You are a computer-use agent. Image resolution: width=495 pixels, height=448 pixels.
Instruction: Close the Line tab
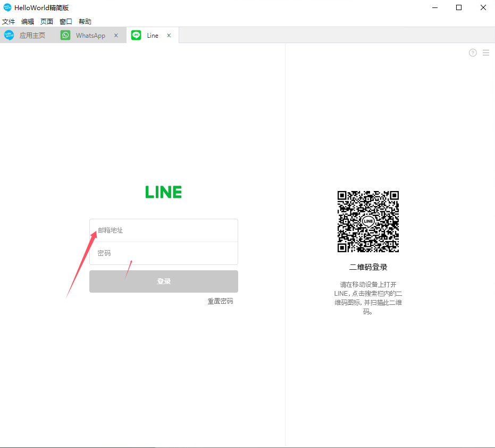click(169, 36)
